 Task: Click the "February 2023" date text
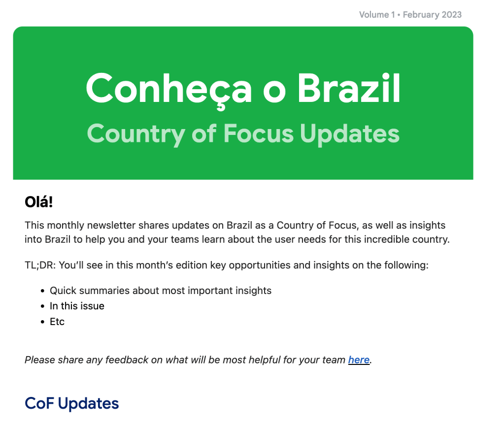(432, 15)
